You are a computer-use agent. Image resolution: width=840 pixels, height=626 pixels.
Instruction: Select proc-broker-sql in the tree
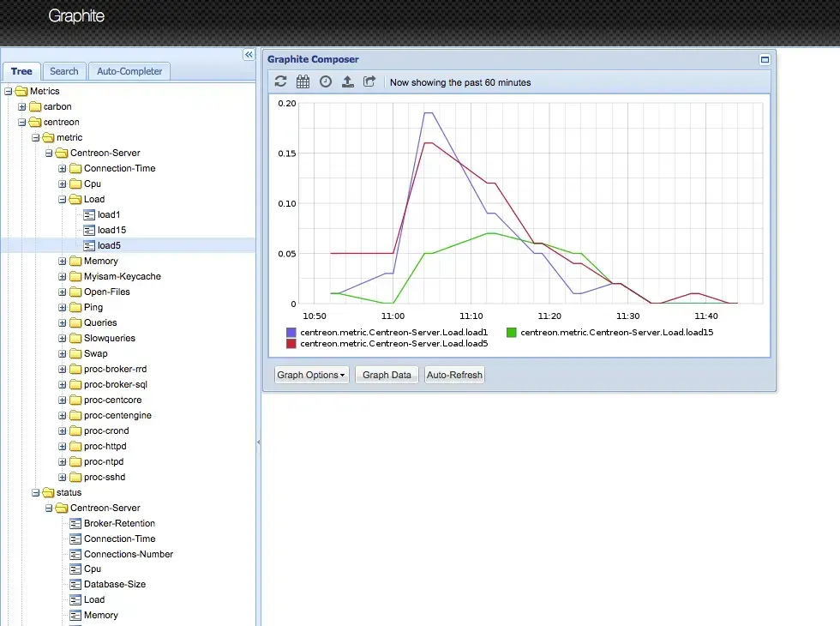tap(116, 385)
